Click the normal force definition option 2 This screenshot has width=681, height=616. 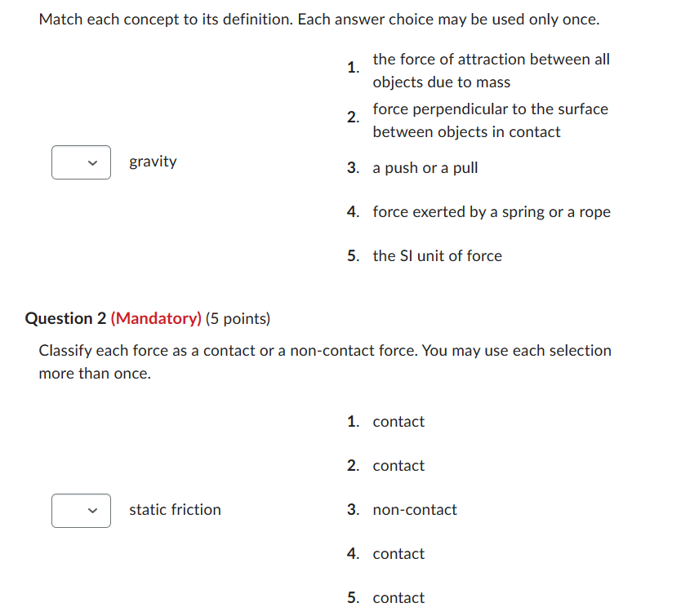click(490, 120)
